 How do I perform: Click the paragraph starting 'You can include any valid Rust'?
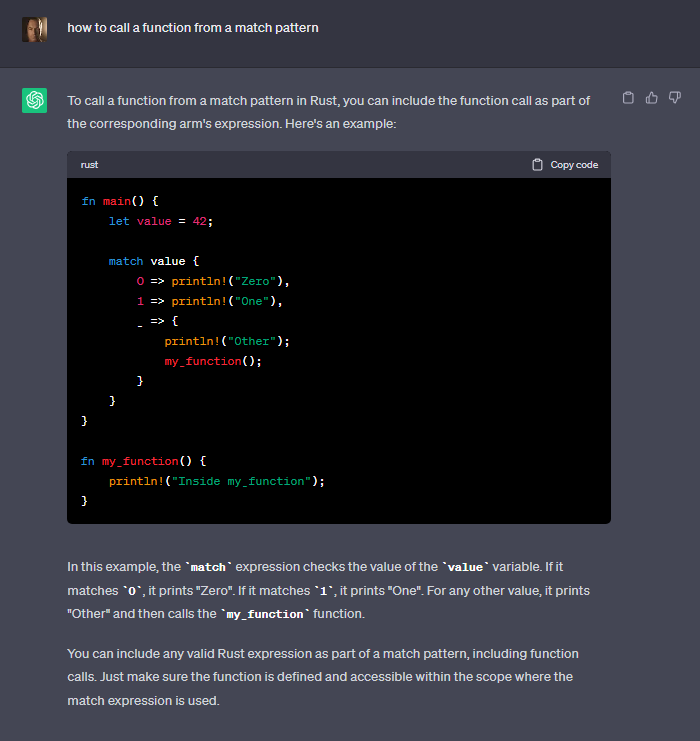pyautogui.click(x=323, y=677)
